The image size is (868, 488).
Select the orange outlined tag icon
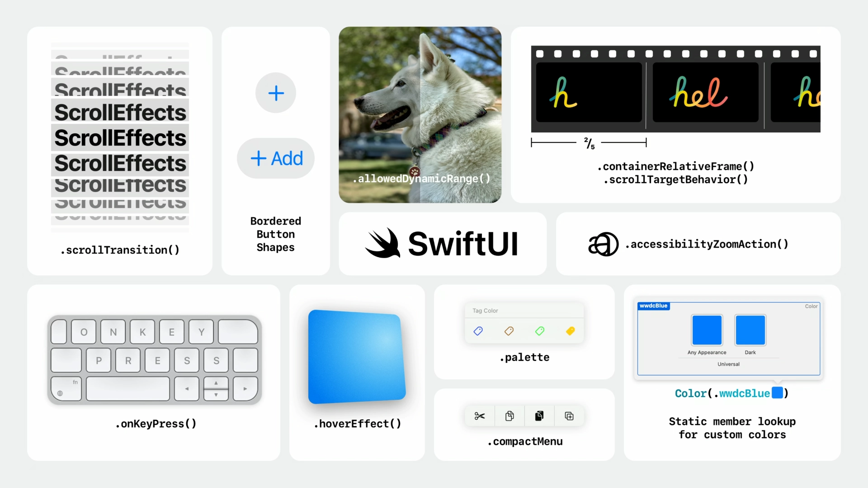(509, 331)
